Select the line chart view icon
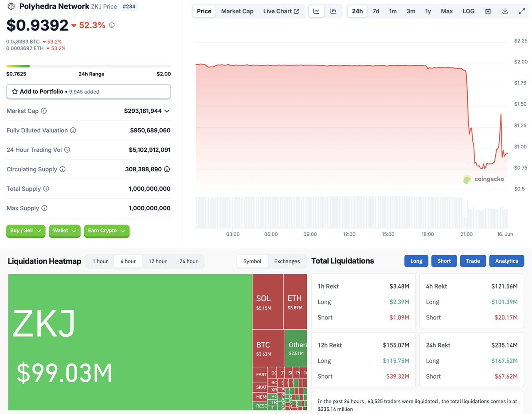This screenshot has width=532, height=414. coord(316,11)
